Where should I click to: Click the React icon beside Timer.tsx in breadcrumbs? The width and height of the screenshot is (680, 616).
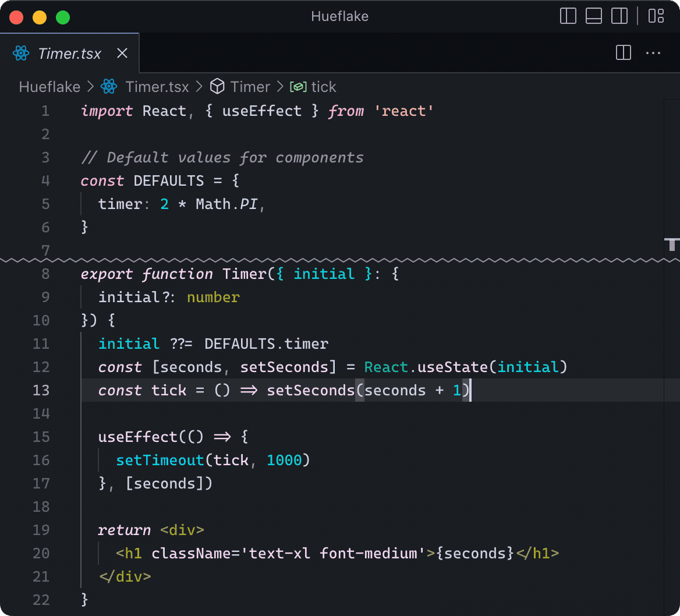coord(109,86)
